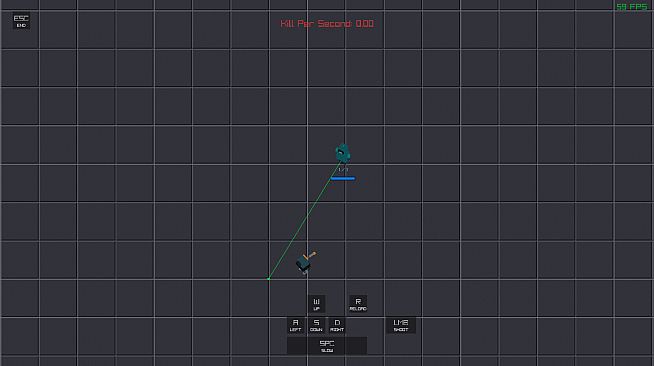Click the teal character's dark visor
654x366 pixels.
click(x=341, y=153)
